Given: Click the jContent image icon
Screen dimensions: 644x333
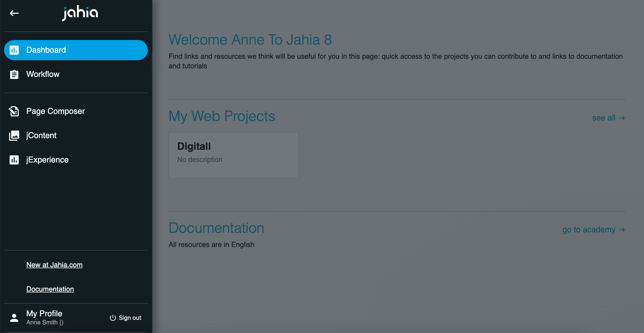Looking at the screenshot, I should tap(14, 136).
